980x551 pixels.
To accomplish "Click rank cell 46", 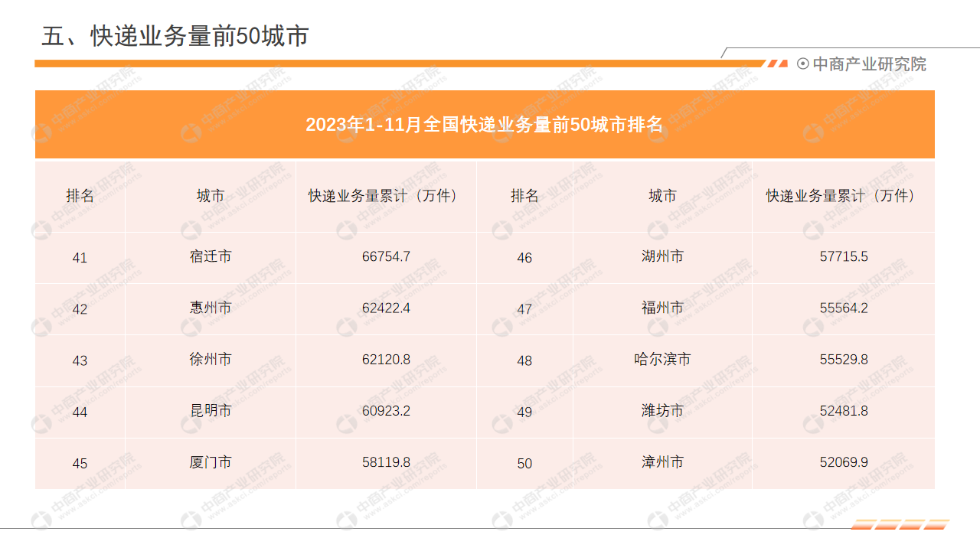I will pyautogui.click(x=524, y=258).
